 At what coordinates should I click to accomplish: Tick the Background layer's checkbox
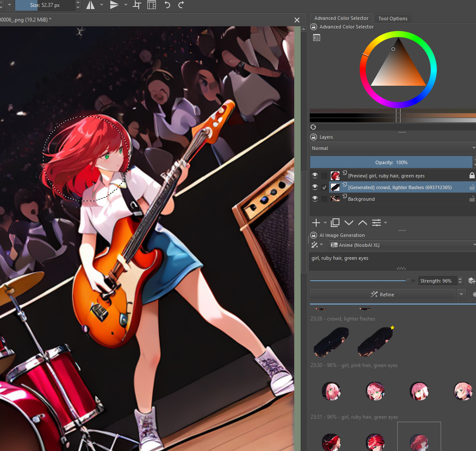coord(324,199)
